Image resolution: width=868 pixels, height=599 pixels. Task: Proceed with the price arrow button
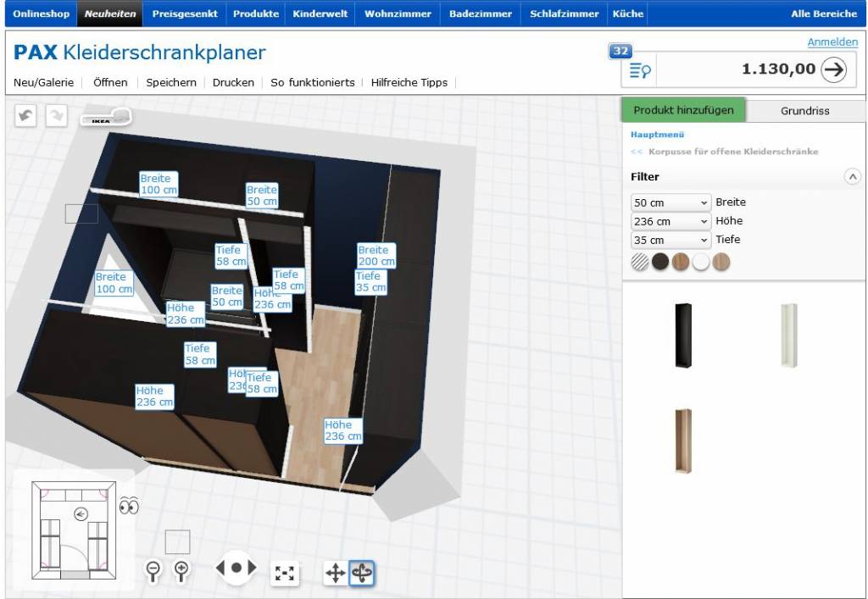834,69
